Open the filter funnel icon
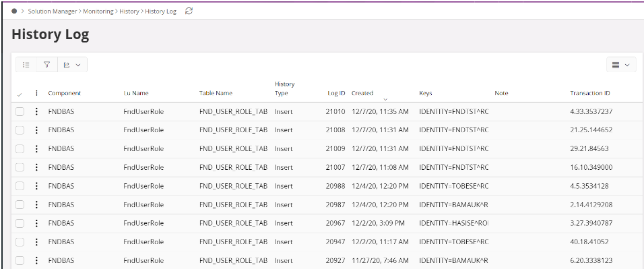The height and width of the screenshot is (269, 644). point(47,65)
